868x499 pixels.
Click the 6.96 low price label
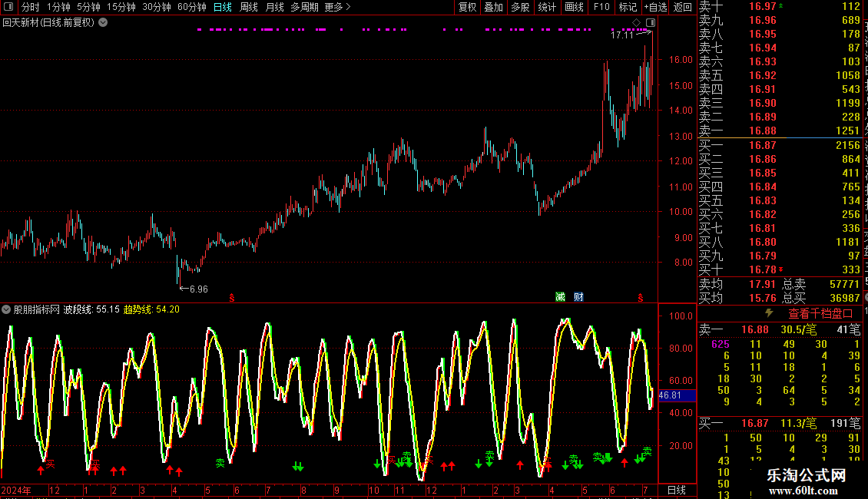pos(199,289)
